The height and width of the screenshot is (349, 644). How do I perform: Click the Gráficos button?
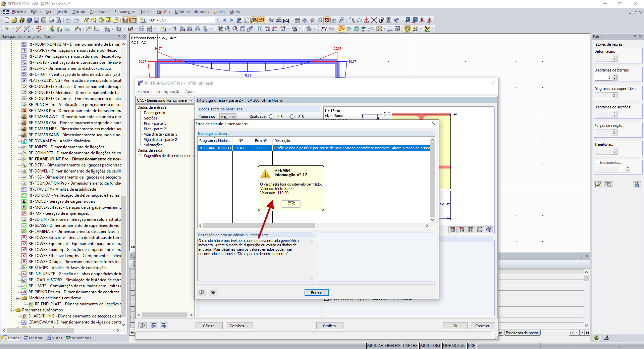pos(329,326)
